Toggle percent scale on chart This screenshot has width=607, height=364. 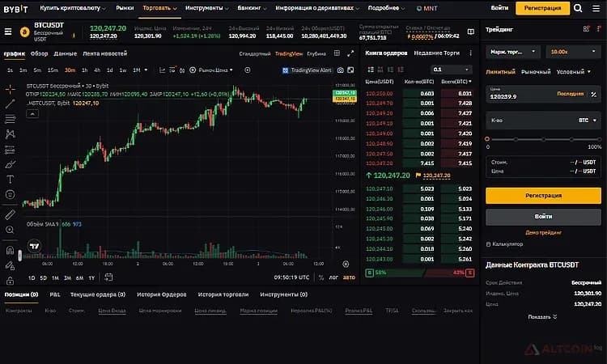coord(321,277)
